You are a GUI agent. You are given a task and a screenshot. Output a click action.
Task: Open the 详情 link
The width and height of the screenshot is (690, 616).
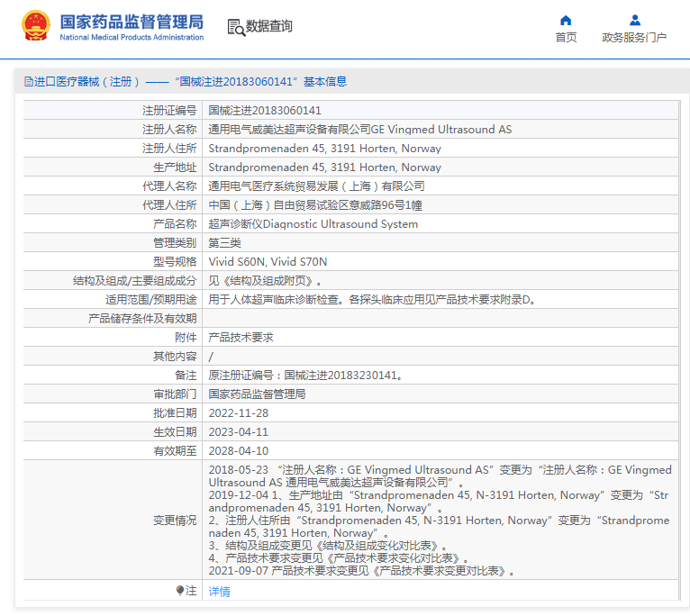tap(219, 592)
